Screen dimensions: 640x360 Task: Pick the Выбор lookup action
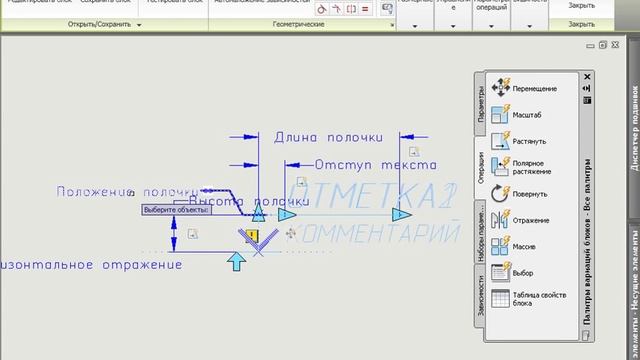tap(512, 273)
